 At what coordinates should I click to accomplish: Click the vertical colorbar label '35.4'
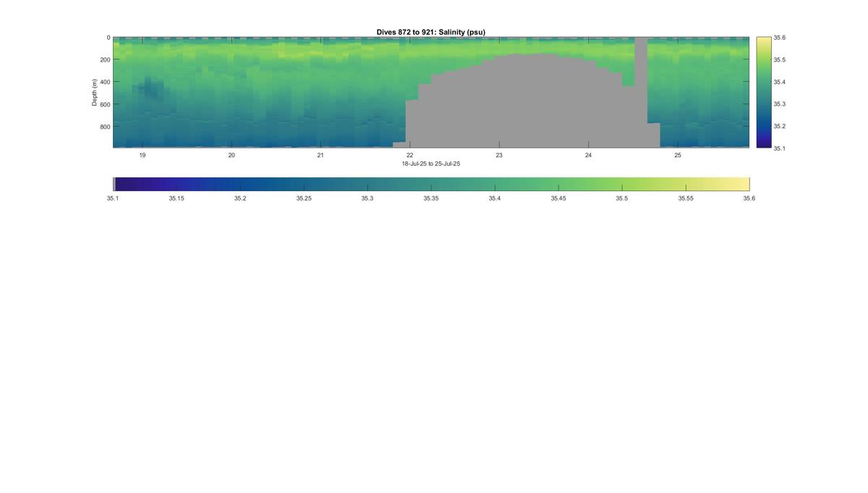click(x=780, y=82)
